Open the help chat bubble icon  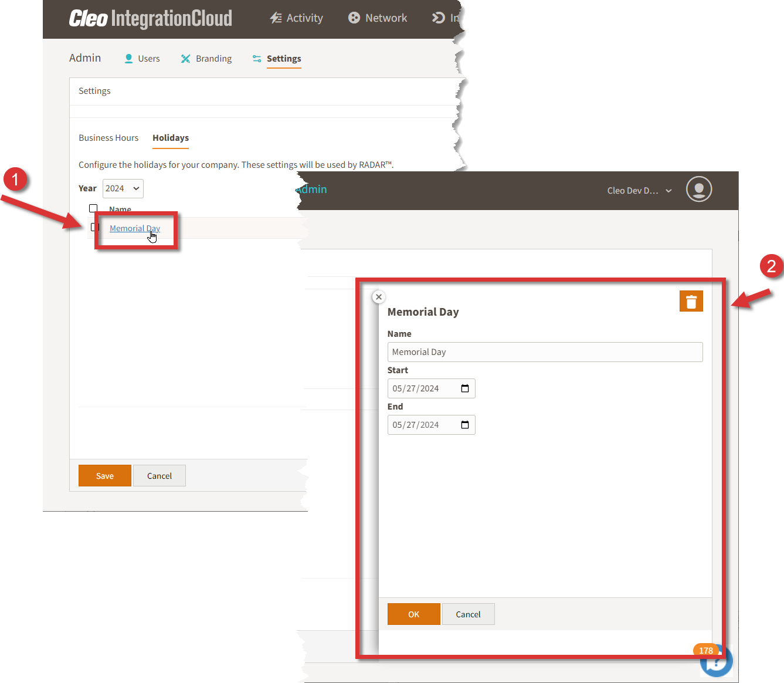pos(716,662)
